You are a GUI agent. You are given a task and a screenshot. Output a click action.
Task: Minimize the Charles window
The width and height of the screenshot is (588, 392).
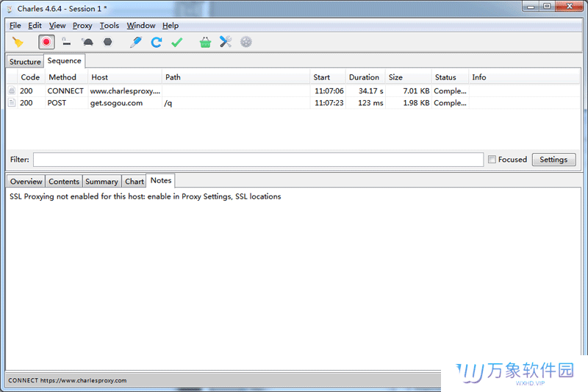pyautogui.click(x=531, y=7)
